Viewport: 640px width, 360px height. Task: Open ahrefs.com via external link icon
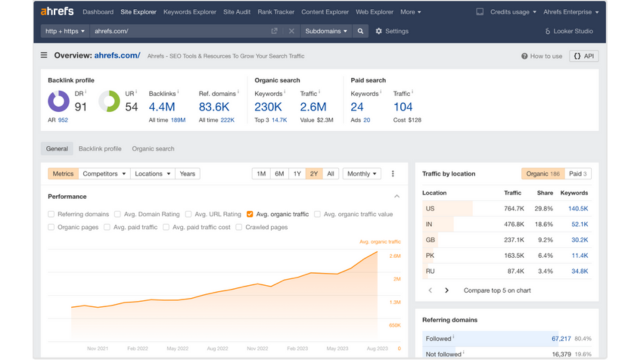[274, 31]
